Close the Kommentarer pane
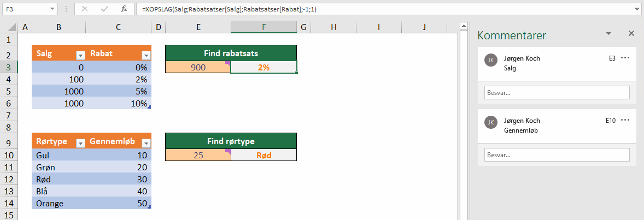The width and height of the screenshot is (644, 220). tap(631, 34)
